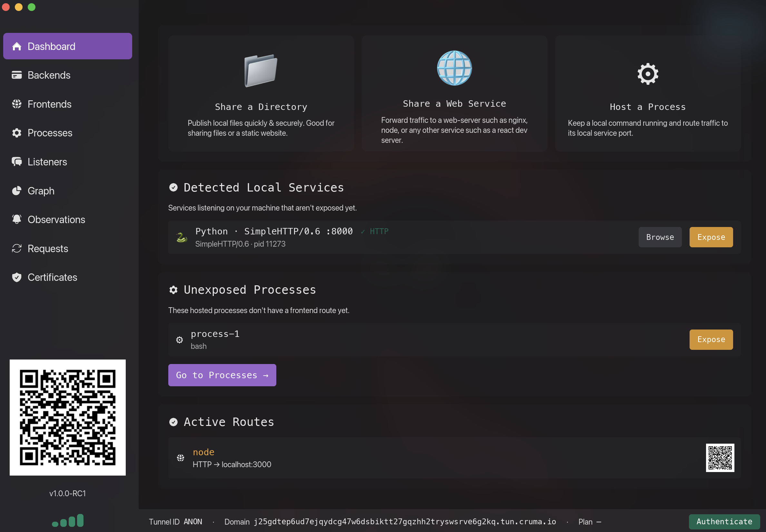Open Observations via the bell icon
Viewport: 766px width, 532px height.
click(17, 219)
